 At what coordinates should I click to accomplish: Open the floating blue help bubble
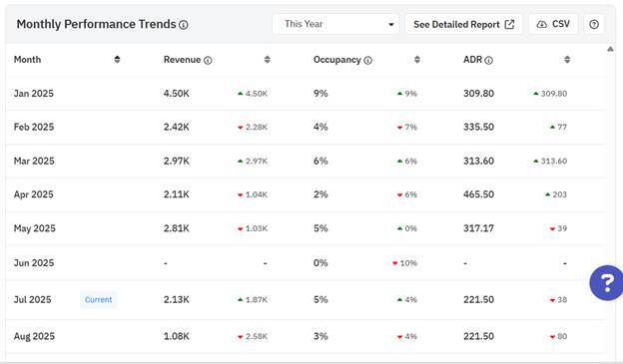tap(606, 282)
